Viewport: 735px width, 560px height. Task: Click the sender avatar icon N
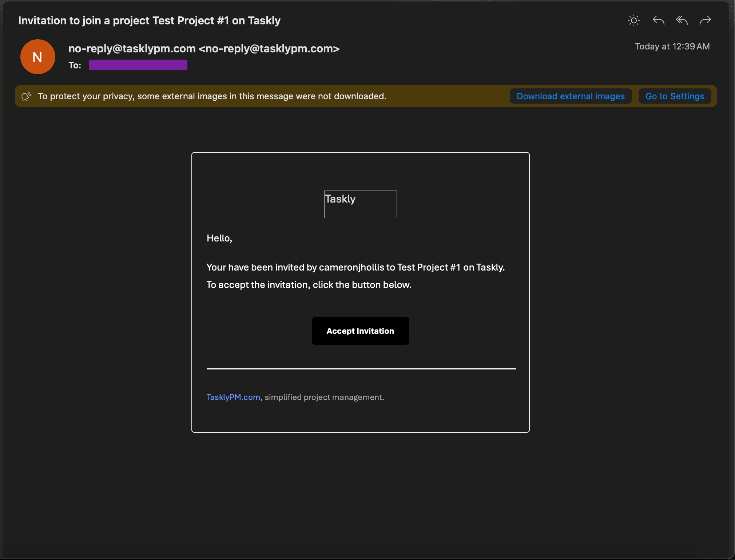point(38,56)
